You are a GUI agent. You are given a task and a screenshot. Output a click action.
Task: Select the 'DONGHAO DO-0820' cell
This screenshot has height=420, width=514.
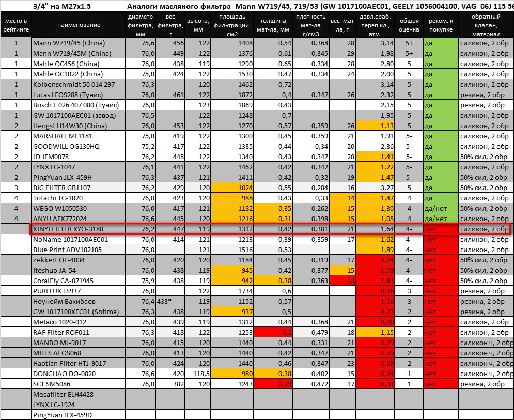(x=79, y=374)
